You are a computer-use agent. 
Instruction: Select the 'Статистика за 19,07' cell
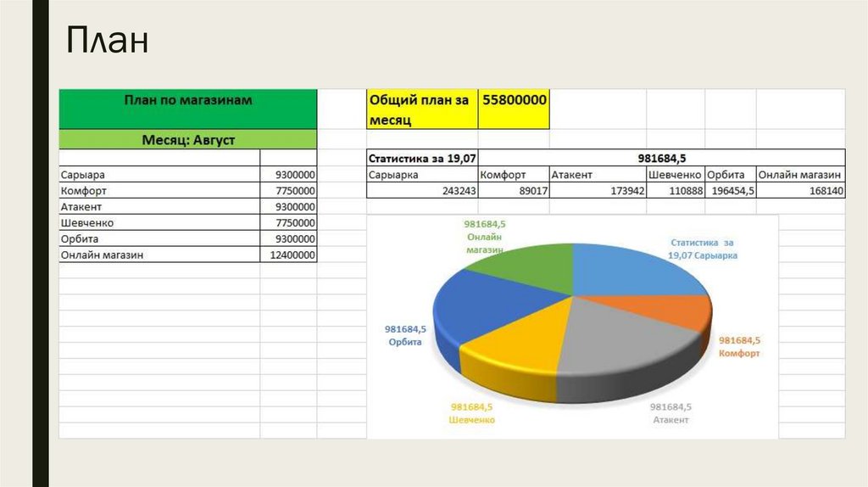422,158
